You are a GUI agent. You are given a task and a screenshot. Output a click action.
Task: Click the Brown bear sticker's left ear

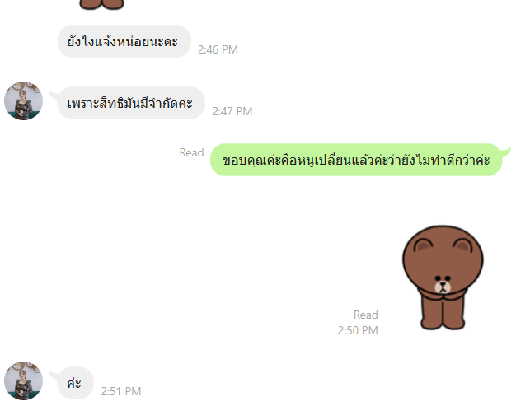pyautogui.click(x=424, y=246)
